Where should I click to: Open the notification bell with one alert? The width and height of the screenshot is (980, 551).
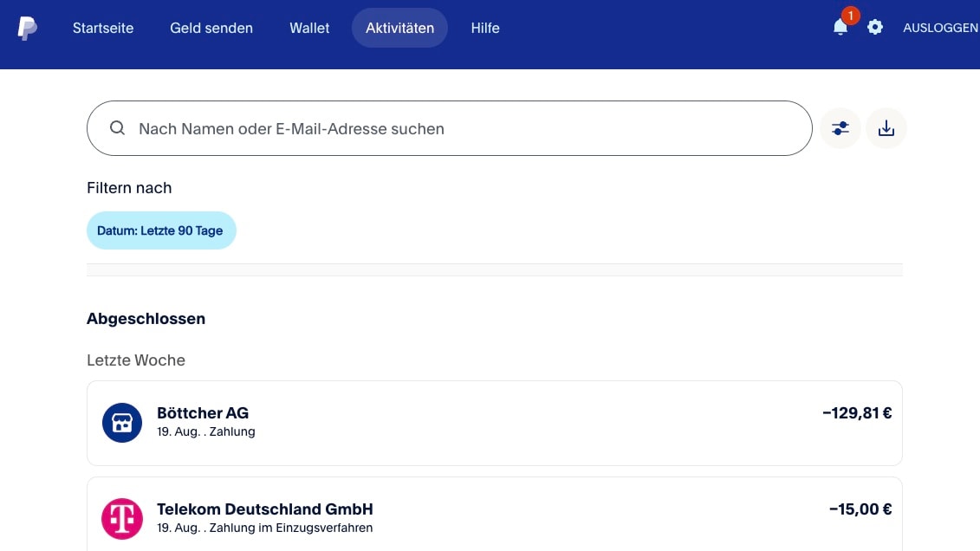[x=839, y=28]
